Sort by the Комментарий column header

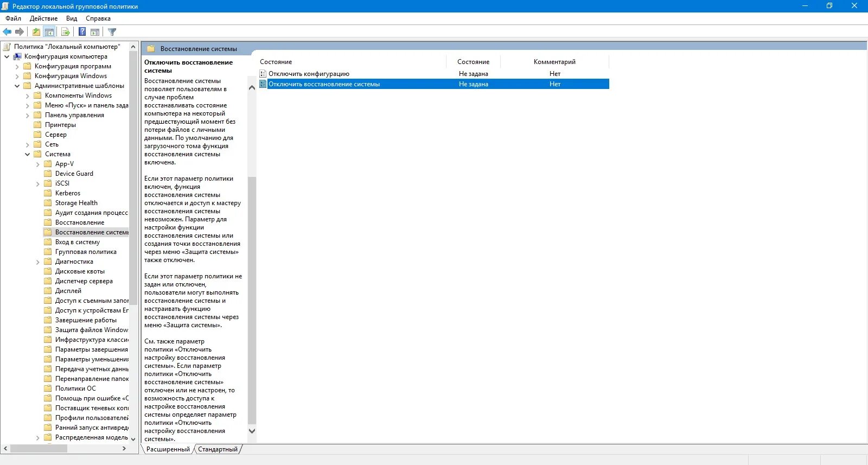(x=554, y=62)
